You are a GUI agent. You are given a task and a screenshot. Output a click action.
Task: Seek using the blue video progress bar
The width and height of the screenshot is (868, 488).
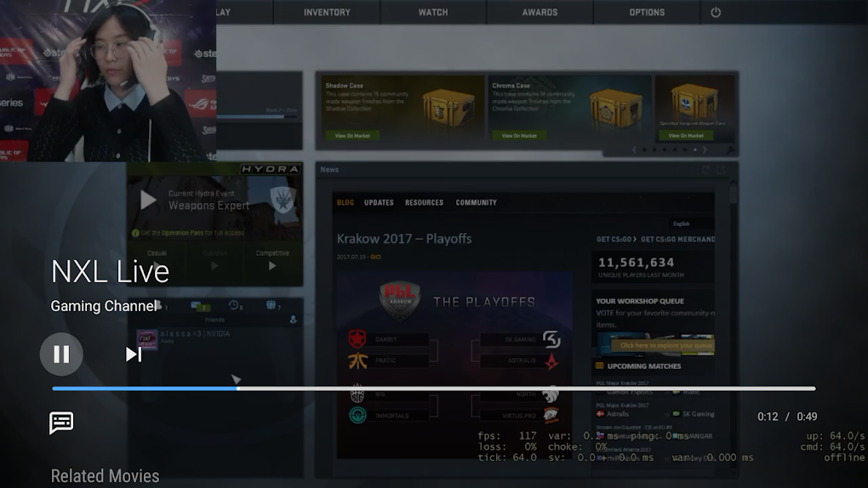[x=433, y=389]
